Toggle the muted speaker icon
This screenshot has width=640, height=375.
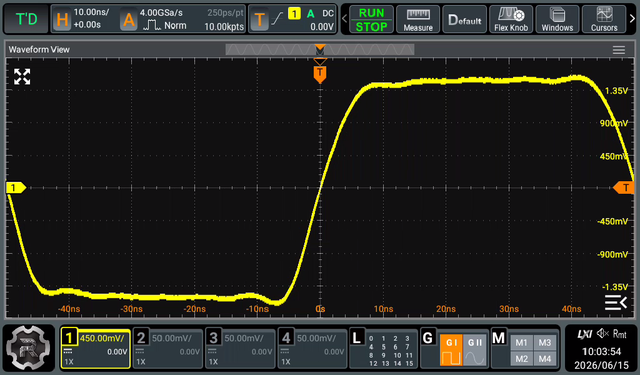click(x=603, y=334)
